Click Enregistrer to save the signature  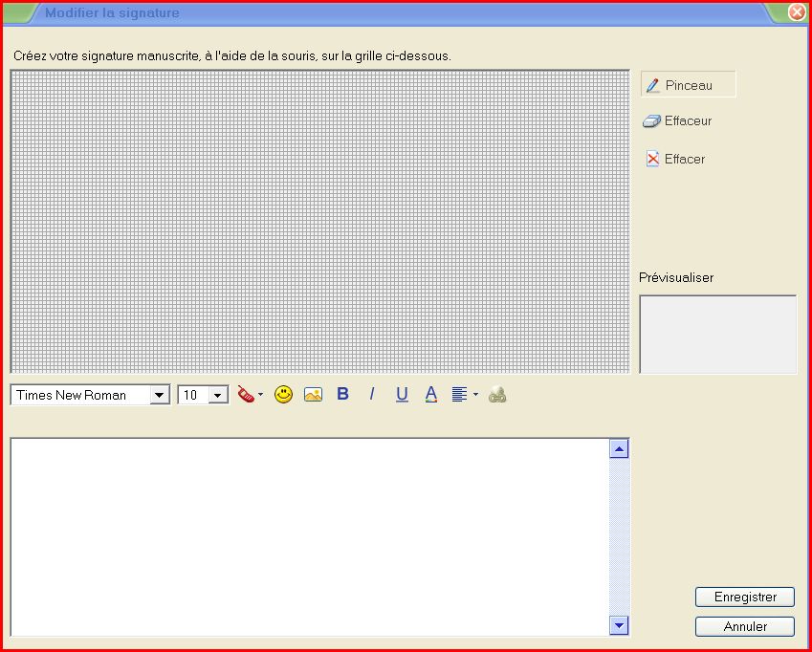click(x=745, y=597)
